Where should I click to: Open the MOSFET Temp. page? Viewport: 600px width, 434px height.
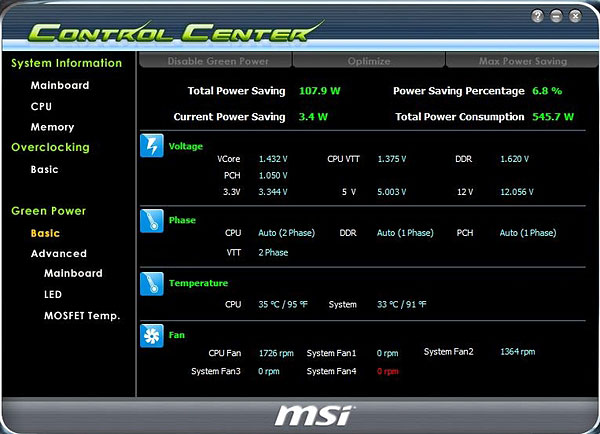tap(82, 316)
